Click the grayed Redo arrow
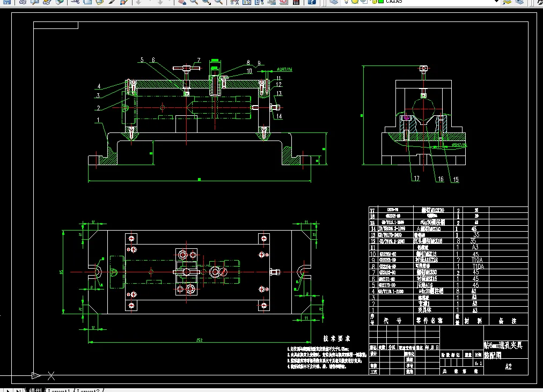The height and width of the screenshot is (392, 543). 160,2
